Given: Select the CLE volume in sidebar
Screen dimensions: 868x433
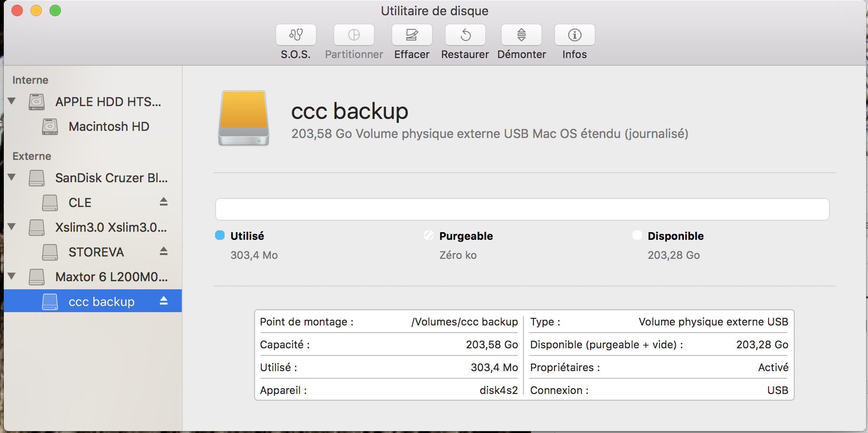Looking at the screenshot, I should (79, 203).
